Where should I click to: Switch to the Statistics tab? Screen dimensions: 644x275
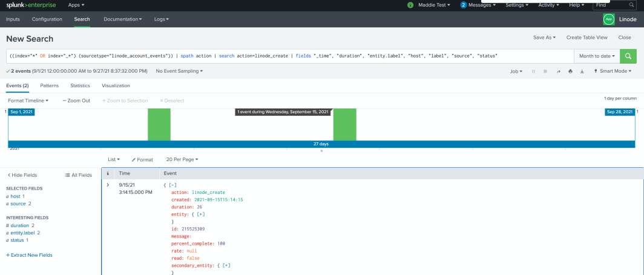[x=80, y=86]
